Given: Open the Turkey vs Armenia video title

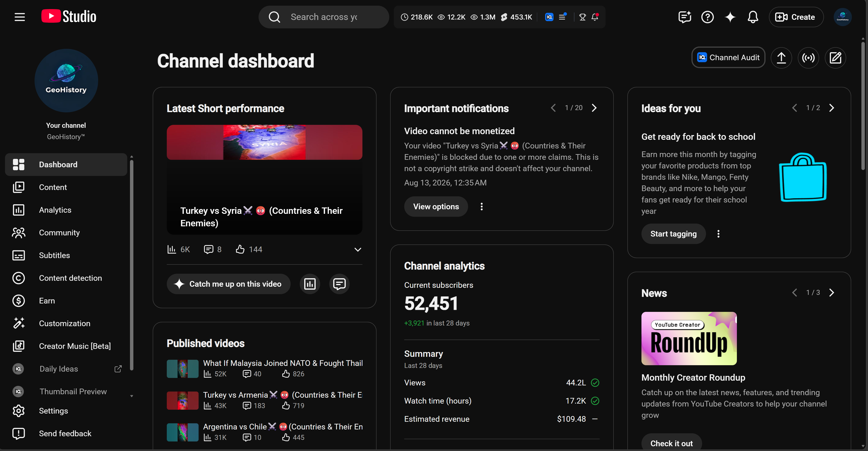Looking at the screenshot, I should pyautogui.click(x=283, y=395).
